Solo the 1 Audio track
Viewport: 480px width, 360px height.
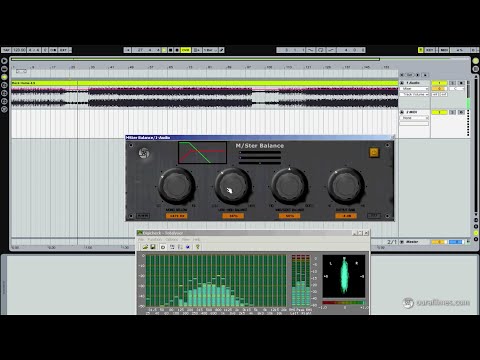point(452,83)
